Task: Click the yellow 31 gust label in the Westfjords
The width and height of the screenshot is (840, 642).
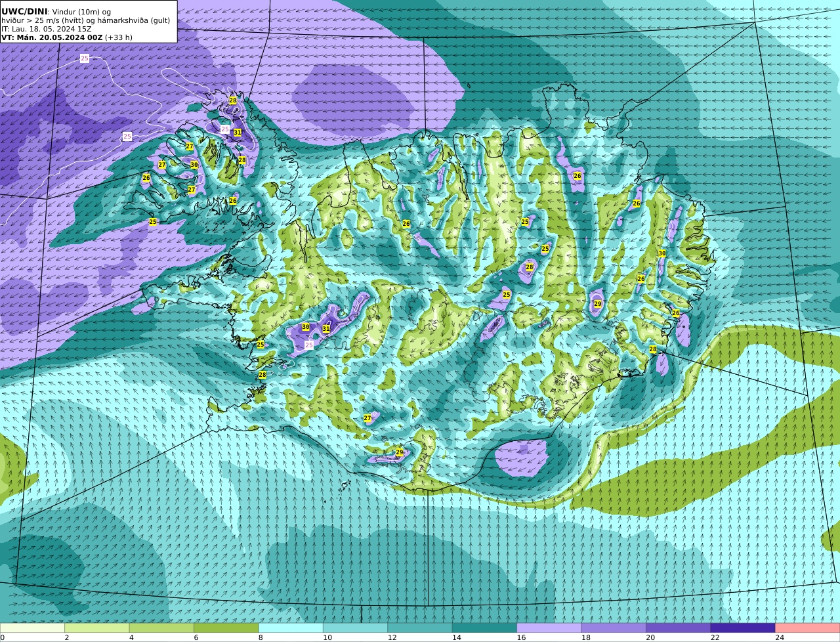Action: coord(238,133)
